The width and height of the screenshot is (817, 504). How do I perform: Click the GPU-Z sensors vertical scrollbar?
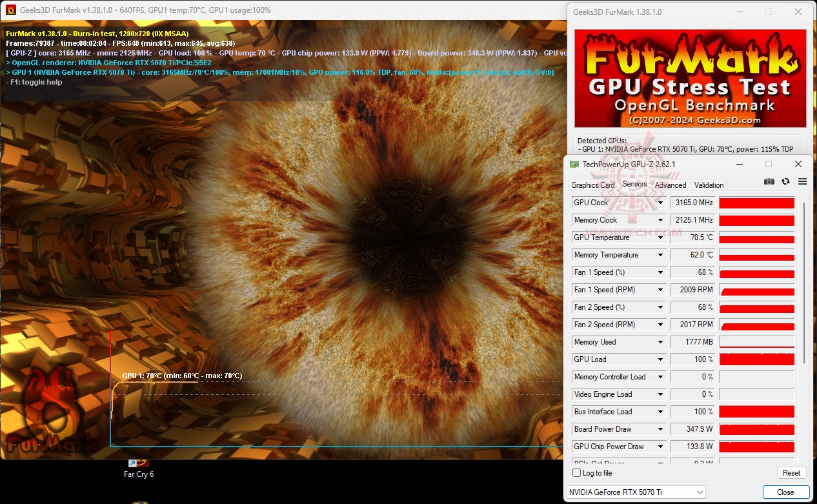(x=803, y=282)
